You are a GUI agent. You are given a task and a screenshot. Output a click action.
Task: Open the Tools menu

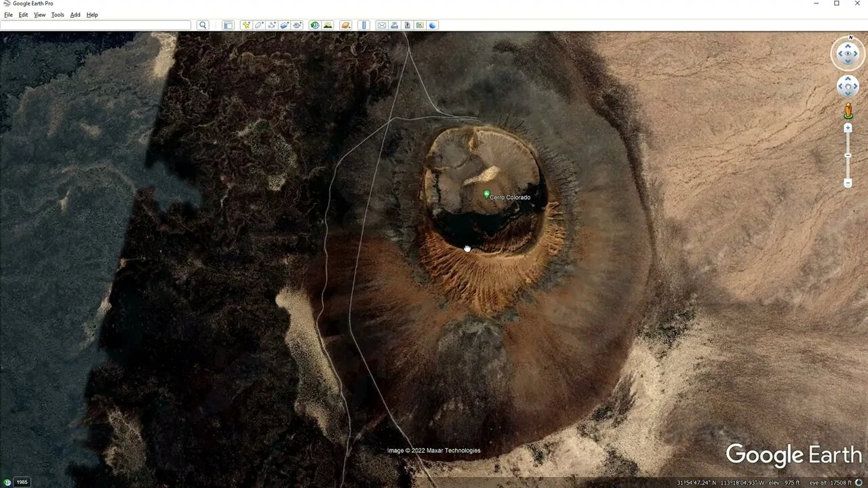[x=58, y=15]
